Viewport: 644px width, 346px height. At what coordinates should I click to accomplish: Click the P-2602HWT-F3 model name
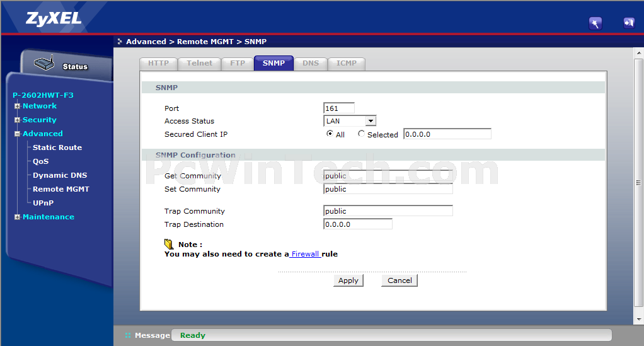pos(43,95)
